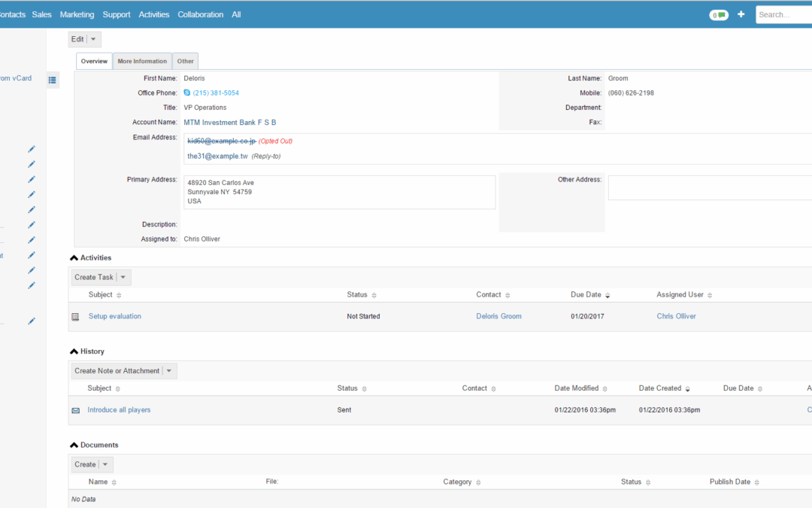This screenshot has height=508, width=812.
Task: Open the Sales menu
Action: (41, 14)
